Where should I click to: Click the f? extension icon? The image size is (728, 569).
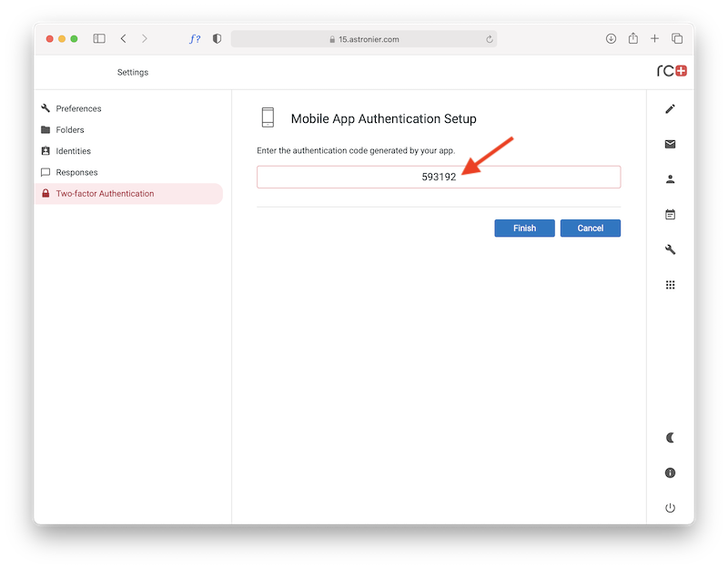[195, 39]
